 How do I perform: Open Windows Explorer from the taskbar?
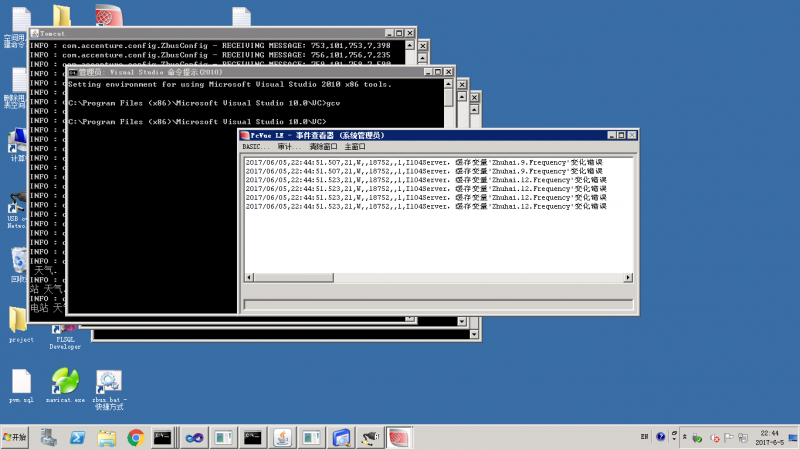pyautogui.click(x=107, y=437)
